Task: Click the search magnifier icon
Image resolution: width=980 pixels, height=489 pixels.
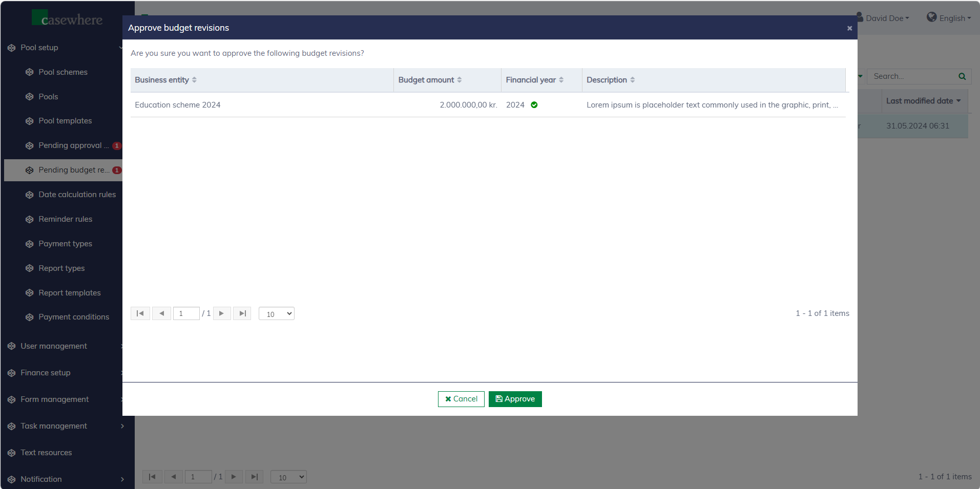Action: tap(962, 76)
